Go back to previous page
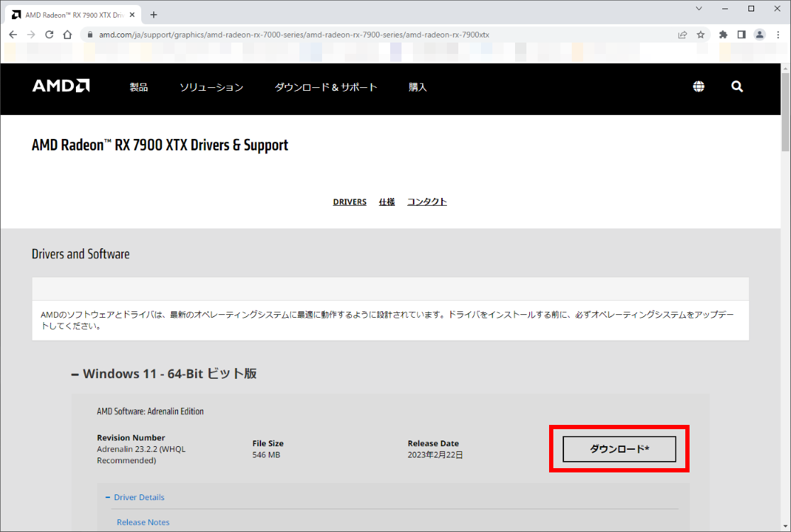 13,35
